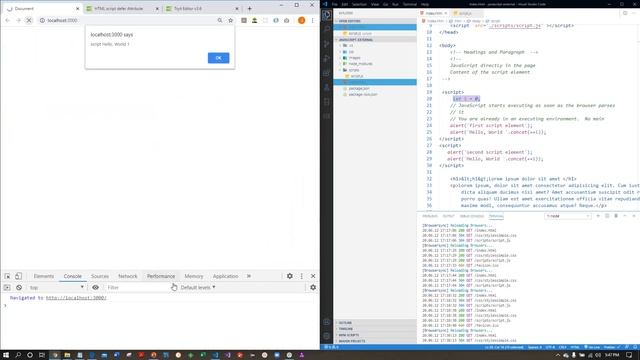This screenshot has height=360, width=640.
Task: Toggle DevTools device toolbar
Action: pos(18,276)
